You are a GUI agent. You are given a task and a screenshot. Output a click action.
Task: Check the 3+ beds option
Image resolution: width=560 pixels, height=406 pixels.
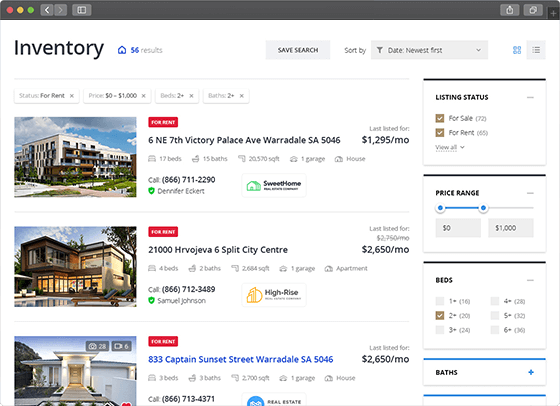[440, 330]
